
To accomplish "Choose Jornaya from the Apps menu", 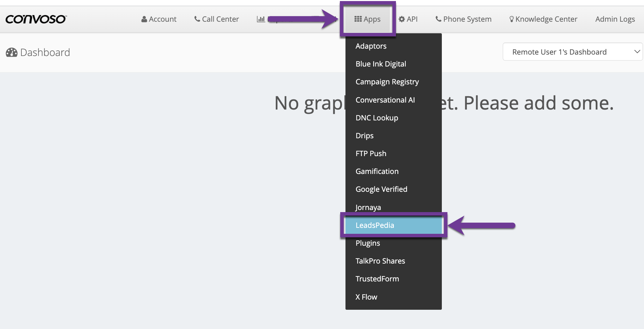I will coord(368,208).
